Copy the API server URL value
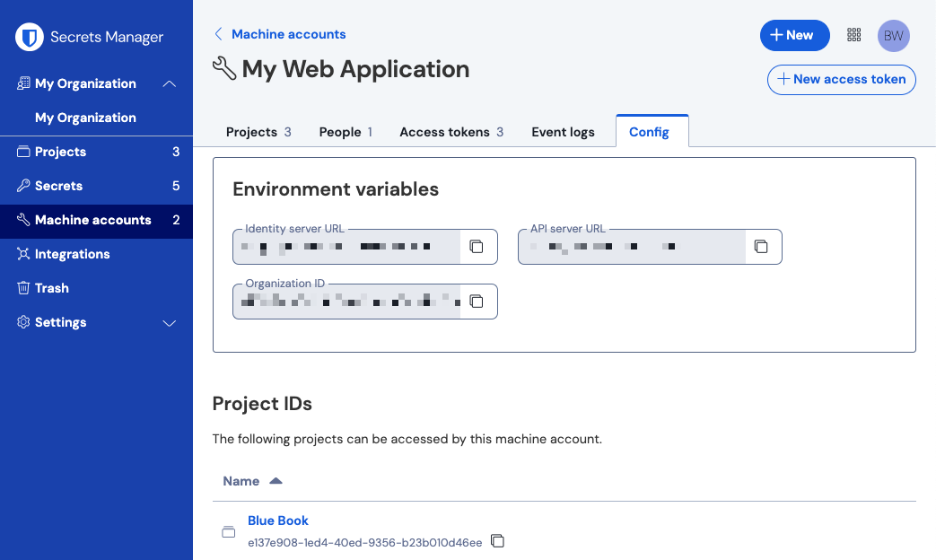The height and width of the screenshot is (560, 936). (x=761, y=247)
